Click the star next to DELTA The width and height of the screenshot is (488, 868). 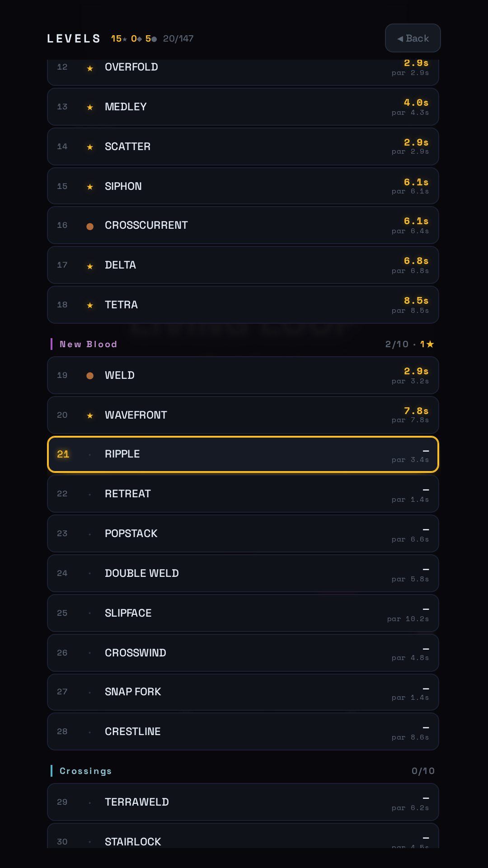pyautogui.click(x=90, y=266)
